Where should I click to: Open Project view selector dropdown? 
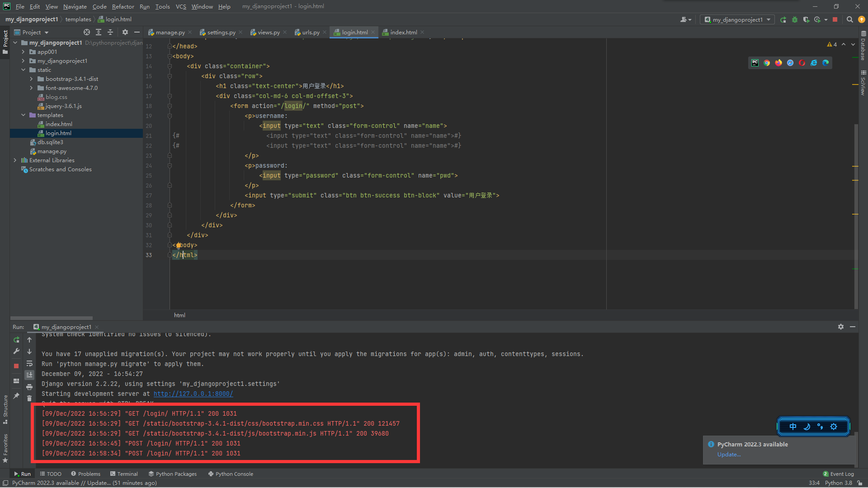(x=32, y=32)
